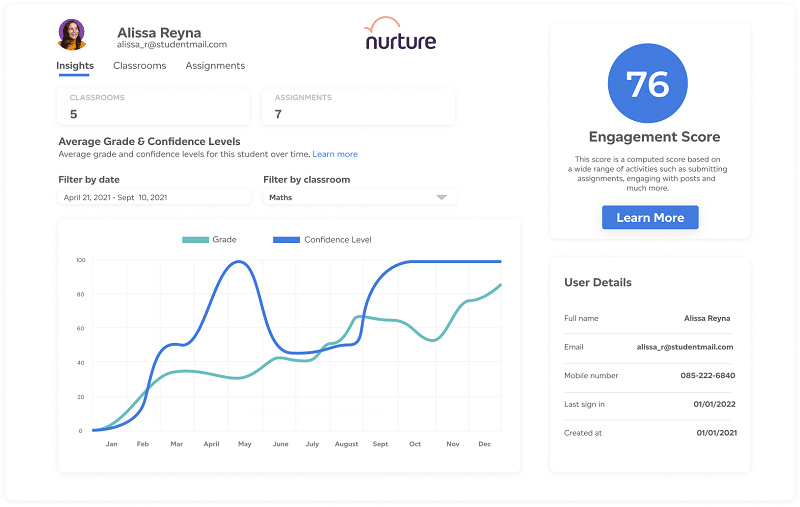Click the email under the student's name
The image size is (800, 507).
[172, 45]
